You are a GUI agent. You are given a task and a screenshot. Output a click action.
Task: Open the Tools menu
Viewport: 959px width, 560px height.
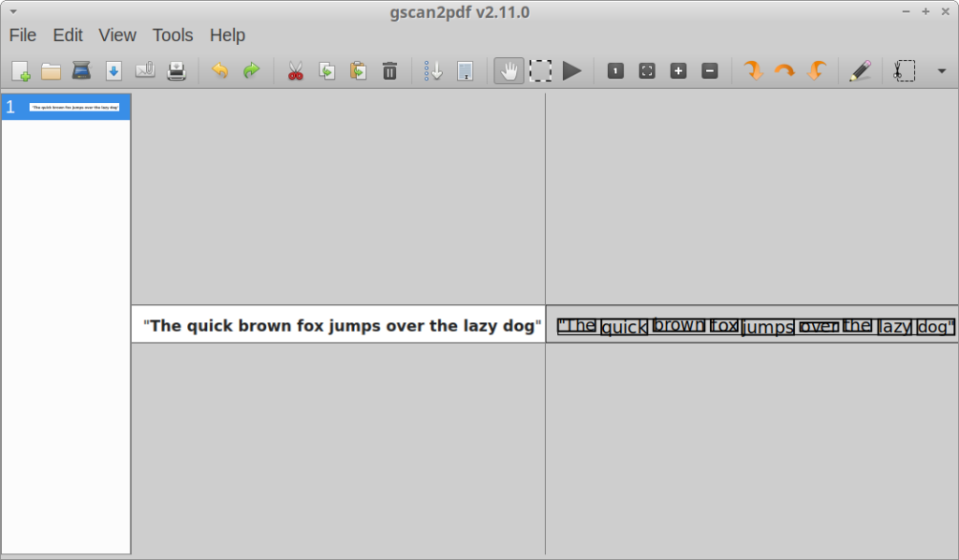coord(172,36)
